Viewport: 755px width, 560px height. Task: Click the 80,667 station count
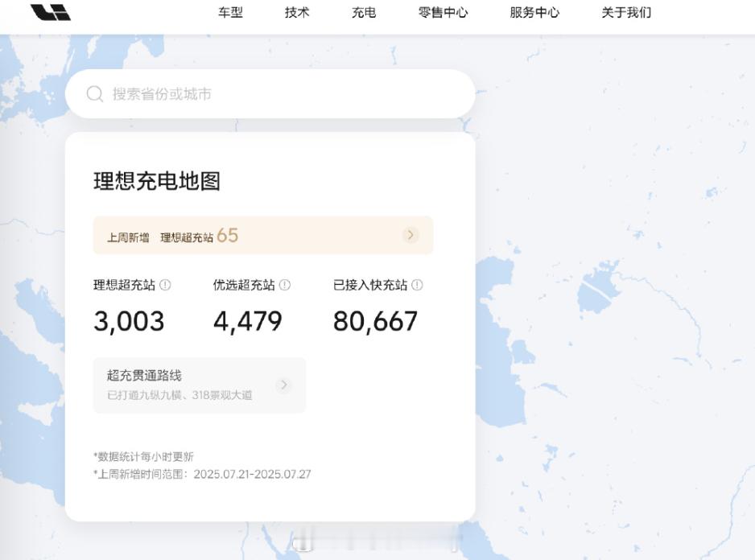[x=375, y=321]
